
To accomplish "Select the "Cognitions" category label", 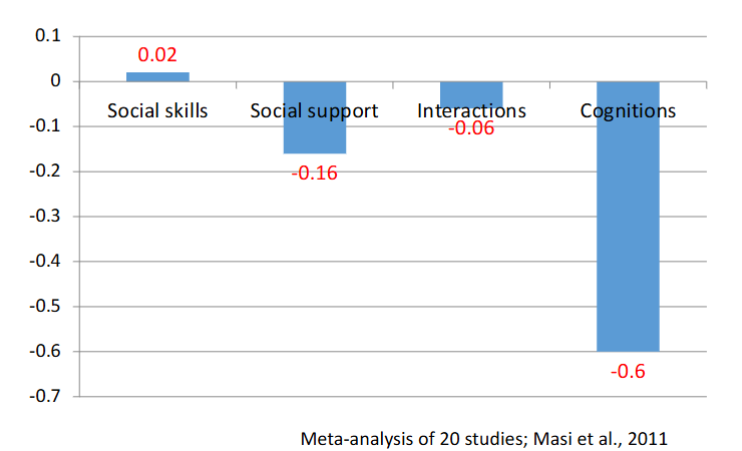I will click(x=628, y=110).
